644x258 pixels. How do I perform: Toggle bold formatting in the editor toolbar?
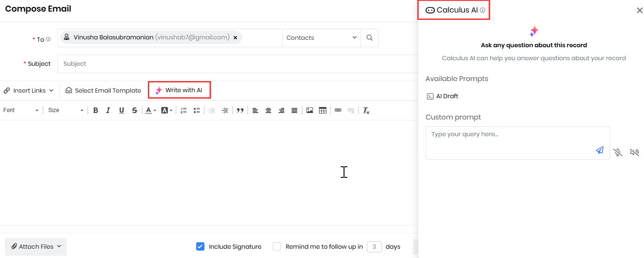[96, 110]
